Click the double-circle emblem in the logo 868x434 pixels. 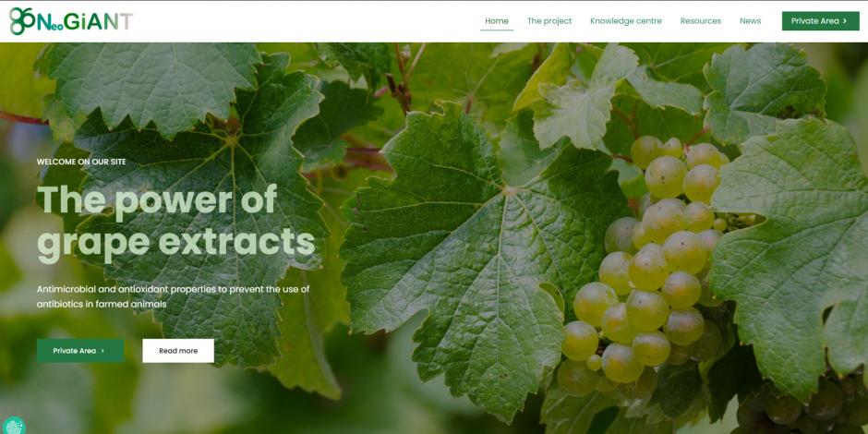click(21, 21)
